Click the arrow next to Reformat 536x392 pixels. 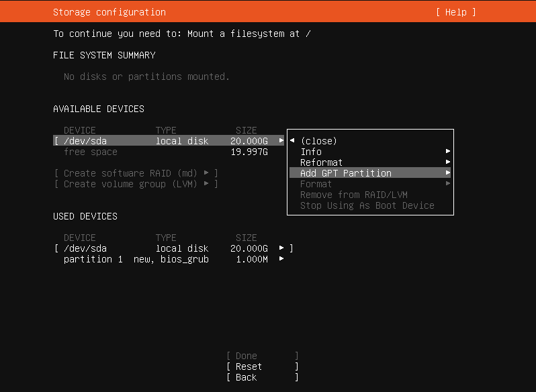coord(448,162)
